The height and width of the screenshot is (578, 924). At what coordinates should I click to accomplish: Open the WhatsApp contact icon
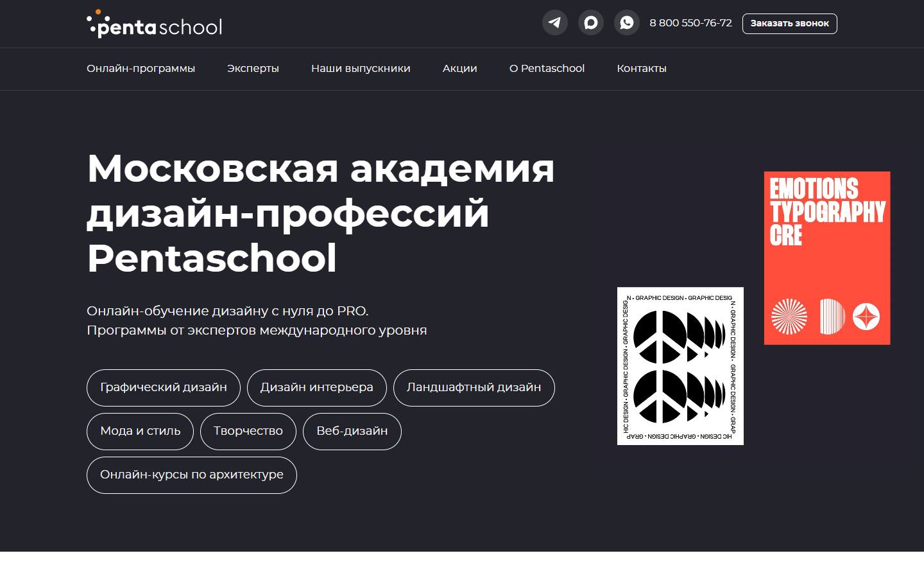click(x=627, y=23)
